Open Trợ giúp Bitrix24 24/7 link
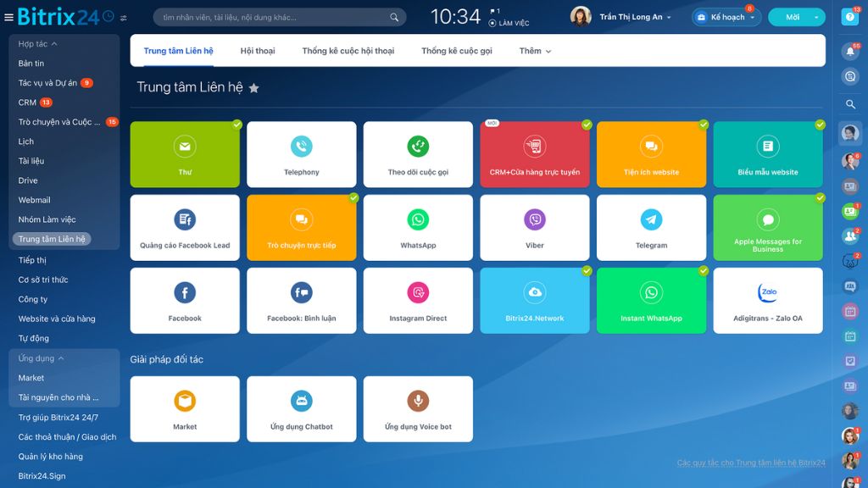868x488 pixels. click(58, 417)
